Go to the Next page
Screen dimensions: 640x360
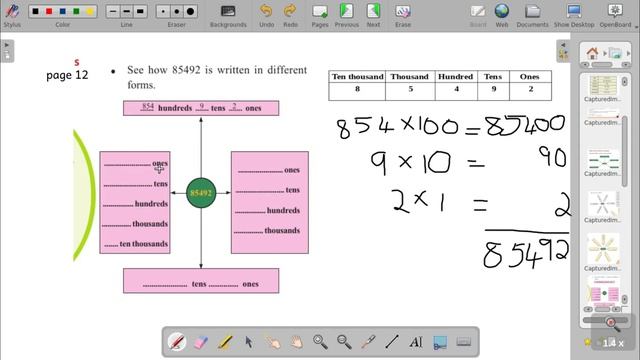[373, 15]
